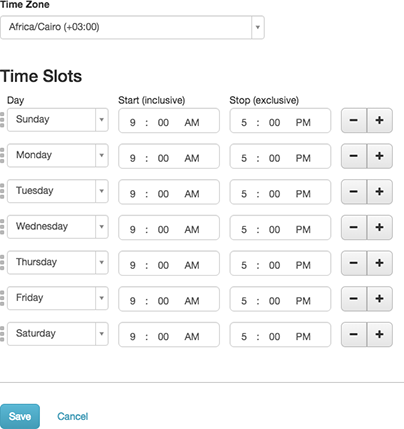This screenshot has height=429, width=404.
Task: Grab the drag handle beside Sunday
Action: coord(2,120)
